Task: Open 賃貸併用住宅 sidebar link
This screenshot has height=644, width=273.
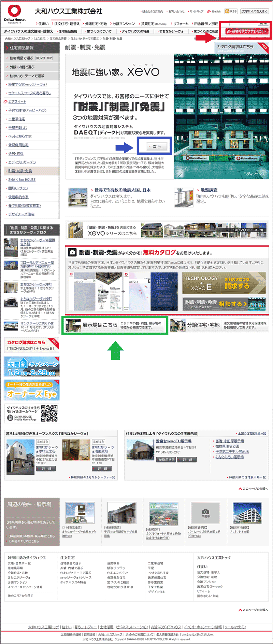Action: click(x=18, y=145)
